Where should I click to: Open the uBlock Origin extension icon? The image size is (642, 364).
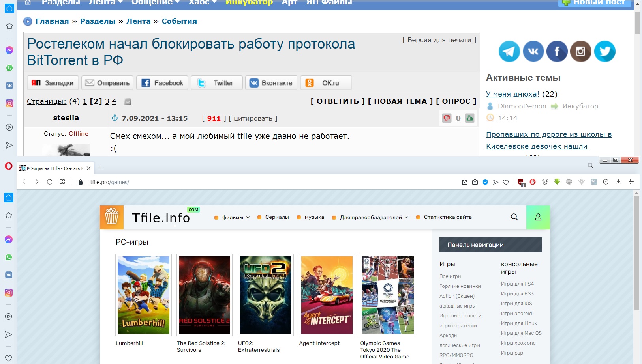[x=521, y=182]
